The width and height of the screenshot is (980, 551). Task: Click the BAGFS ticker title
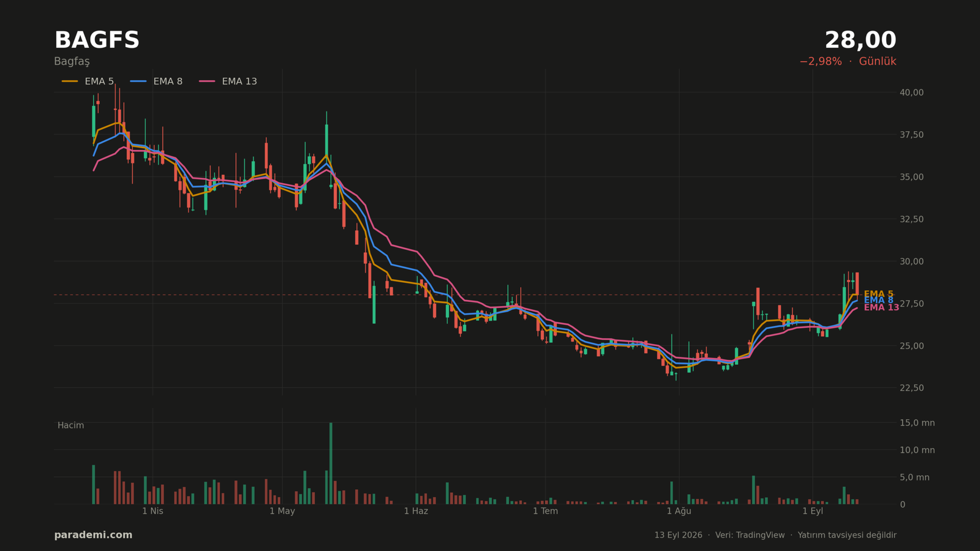pos(97,40)
